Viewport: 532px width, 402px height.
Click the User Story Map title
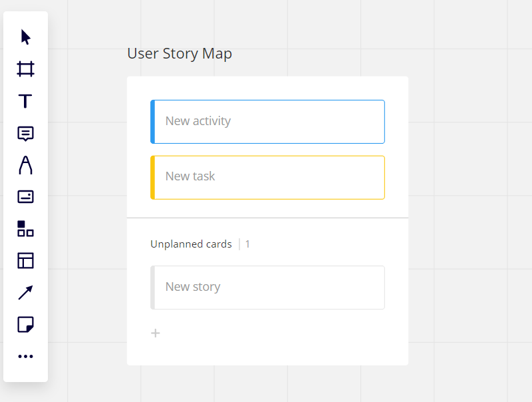[180, 54]
